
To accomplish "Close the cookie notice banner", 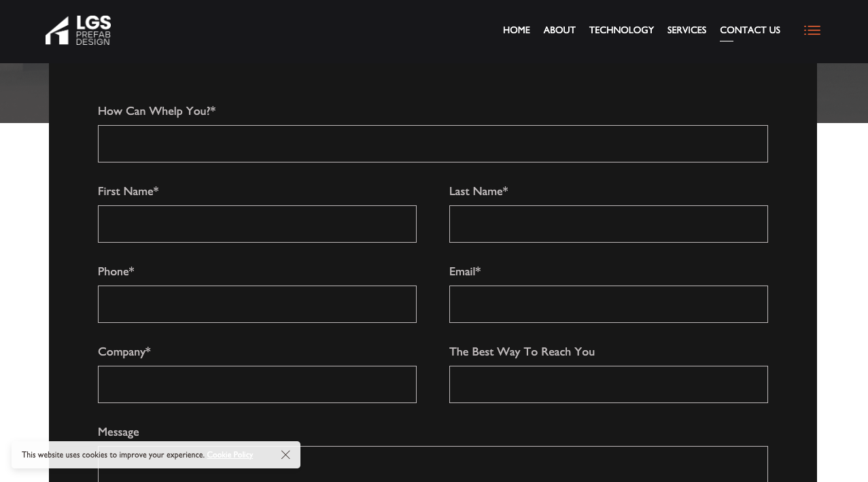I will coord(285,455).
